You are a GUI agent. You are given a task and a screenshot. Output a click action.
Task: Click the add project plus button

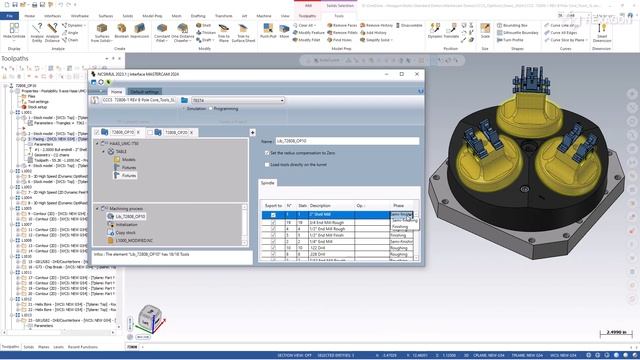coord(252,133)
